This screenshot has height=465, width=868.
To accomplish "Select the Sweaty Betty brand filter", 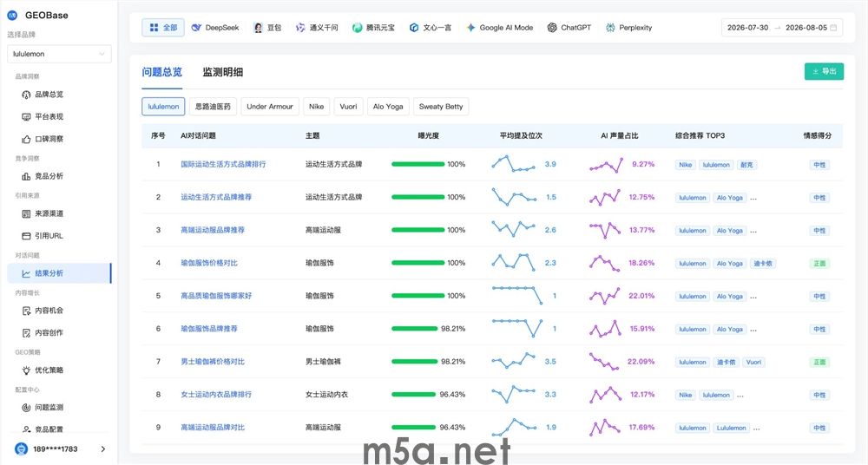I will pos(441,107).
